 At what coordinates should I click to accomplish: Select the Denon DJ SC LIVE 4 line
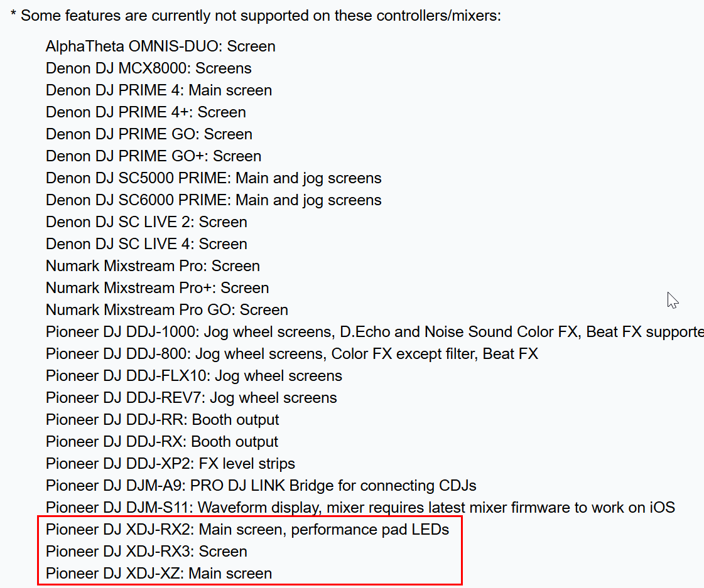tap(146, 244)
